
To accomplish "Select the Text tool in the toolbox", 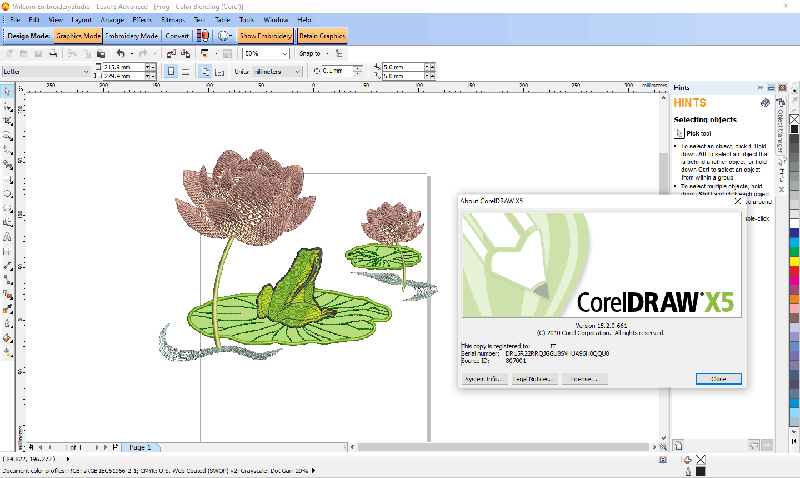I will pos(7,237).
